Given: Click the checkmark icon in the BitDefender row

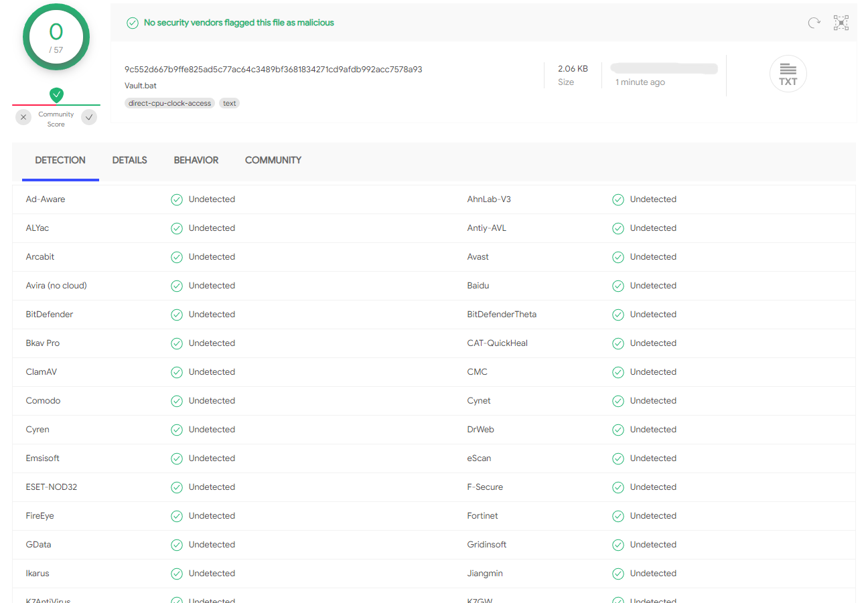Looking at the screenshot, I should coord(177,315).
